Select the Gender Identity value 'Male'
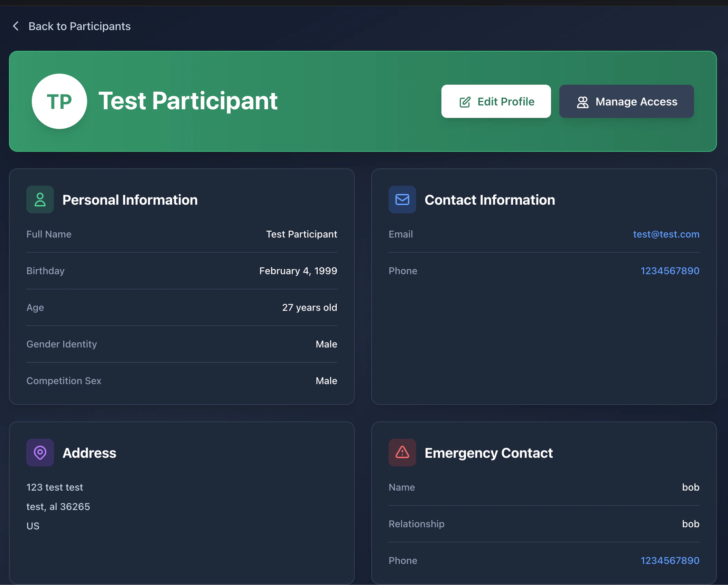 coord(326,344)
